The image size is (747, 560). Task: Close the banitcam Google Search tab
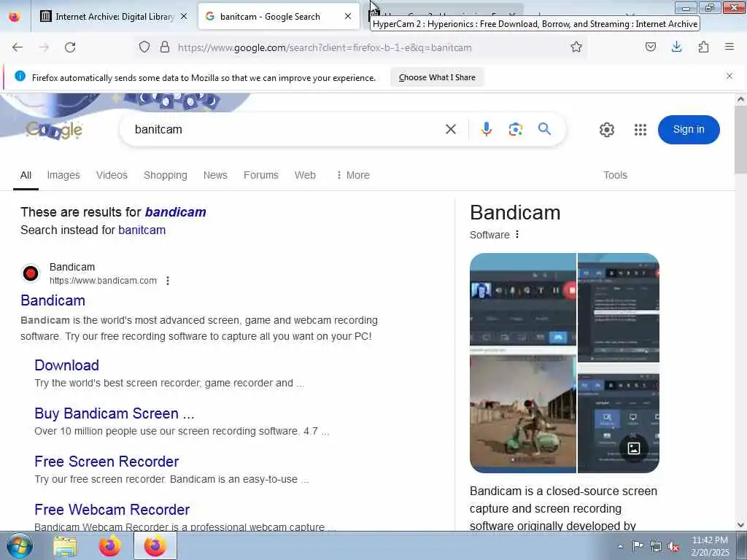(348, 16)
